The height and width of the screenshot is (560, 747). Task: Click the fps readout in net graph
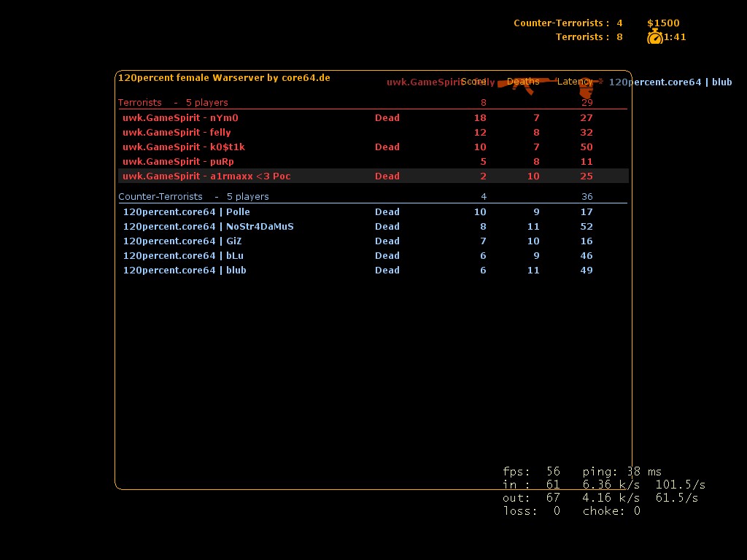531,472
